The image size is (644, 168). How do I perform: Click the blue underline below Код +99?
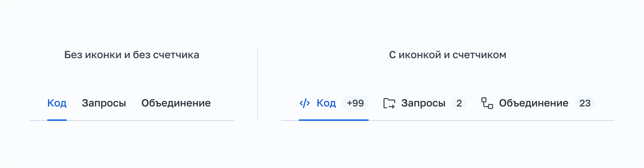(x=333, y=120)
